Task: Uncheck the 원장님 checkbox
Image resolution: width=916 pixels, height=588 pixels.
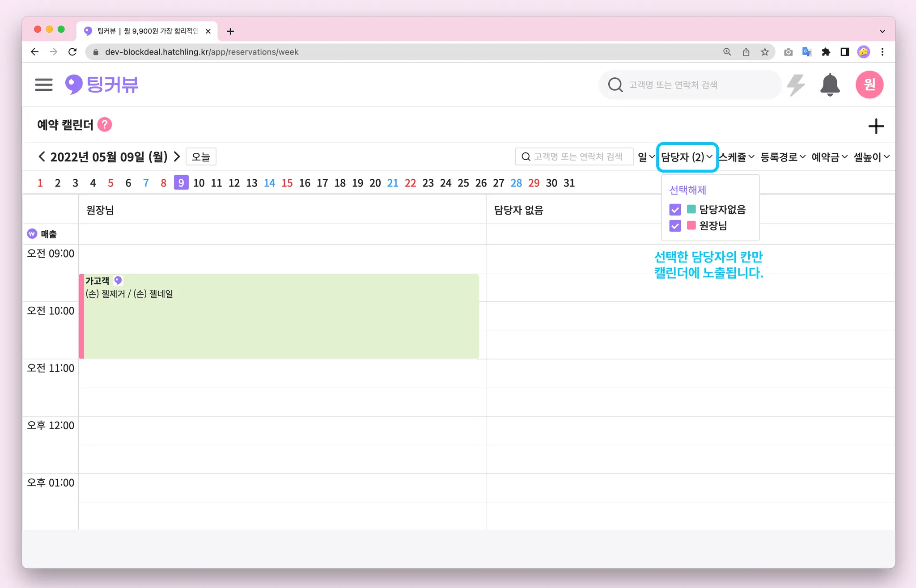Action: 675,225
